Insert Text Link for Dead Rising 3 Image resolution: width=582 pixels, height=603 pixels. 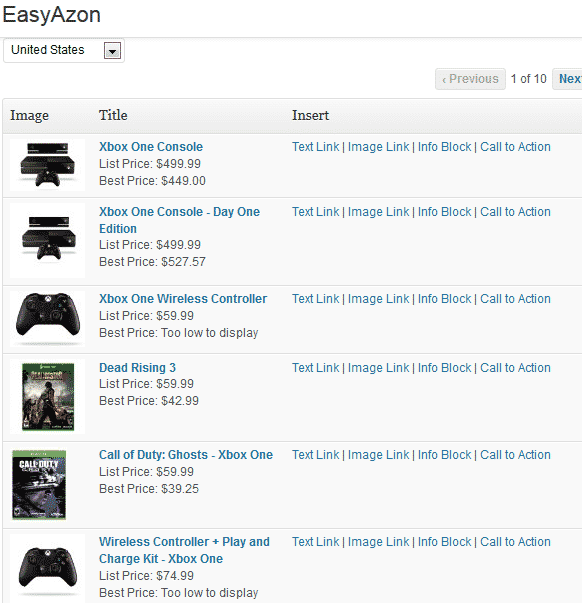[315, 367]
